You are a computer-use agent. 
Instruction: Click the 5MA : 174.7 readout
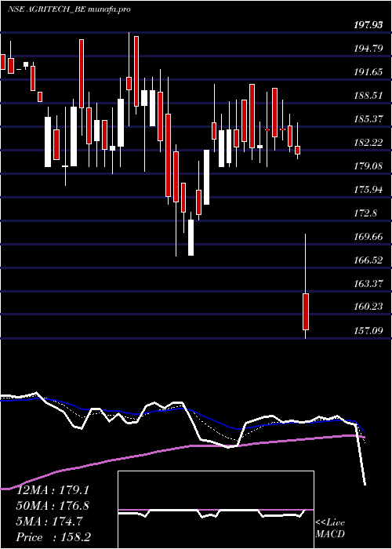49,522
